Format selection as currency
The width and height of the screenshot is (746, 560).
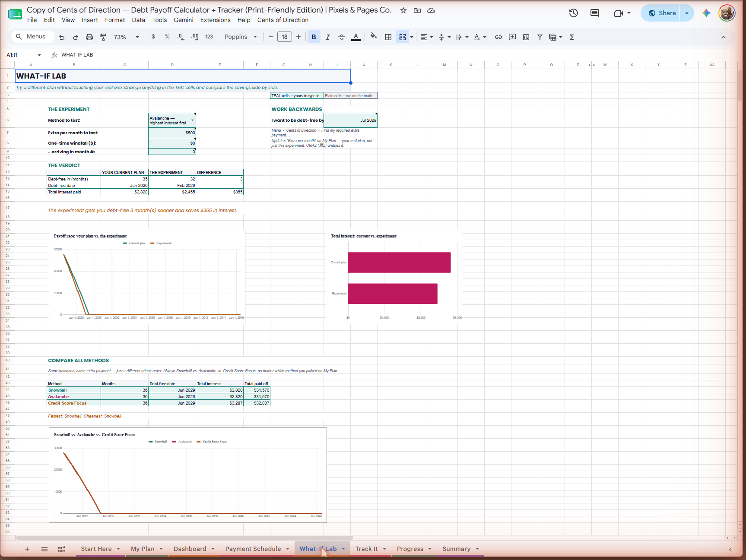point(153,37)
